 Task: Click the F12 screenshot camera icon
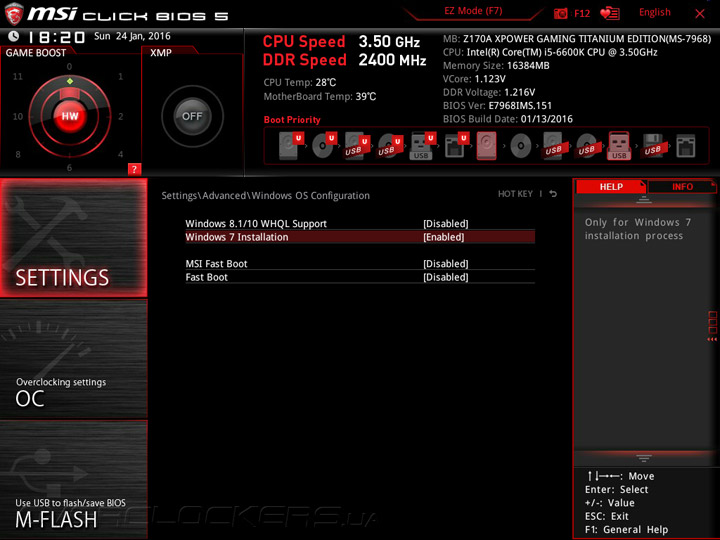pos(560,13)
